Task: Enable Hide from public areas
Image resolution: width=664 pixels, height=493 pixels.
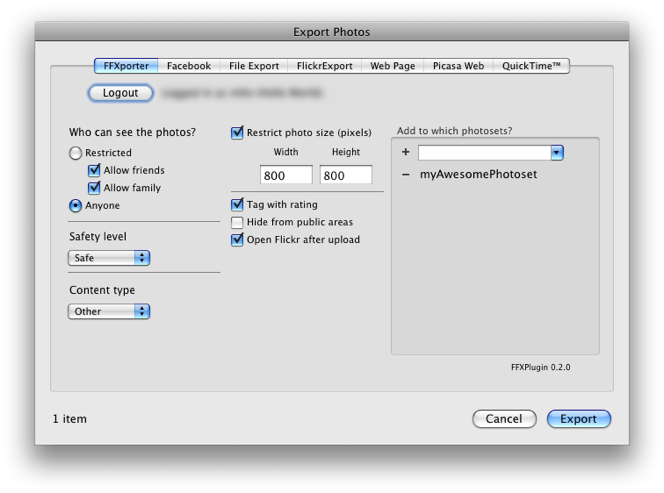Action: pos(238,222)
